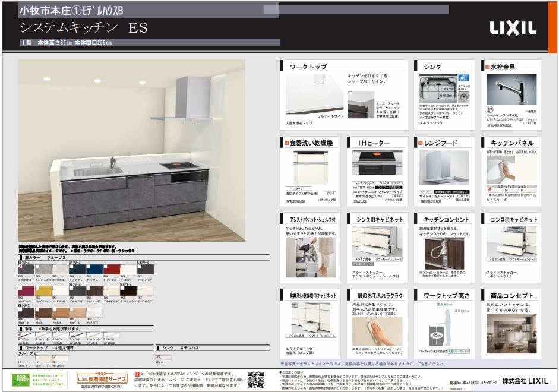Tick the checkbox on the crimson swatch
The height and width of the screenshot is (392, 559).
(20, 288)
